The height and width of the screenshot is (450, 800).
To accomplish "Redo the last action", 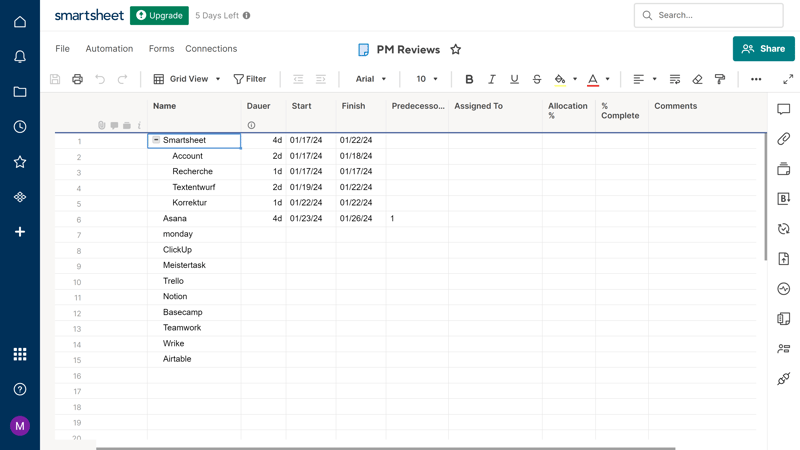I will [x=122, y=79].
